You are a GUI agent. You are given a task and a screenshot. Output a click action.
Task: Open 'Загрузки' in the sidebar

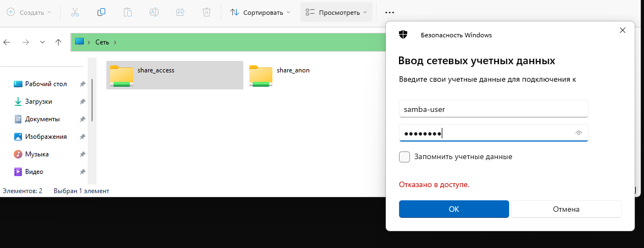38,102
